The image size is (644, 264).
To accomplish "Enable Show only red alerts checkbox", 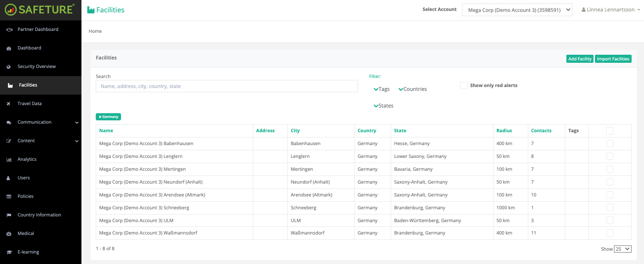I will [x=463, y=86].
